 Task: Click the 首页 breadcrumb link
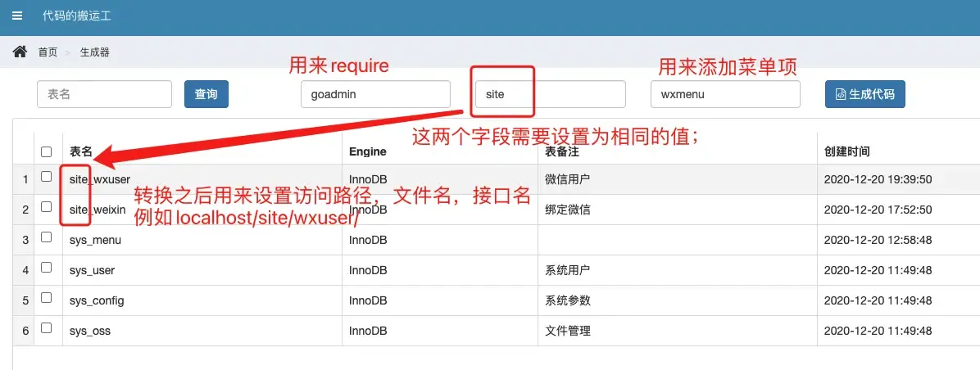48,52
